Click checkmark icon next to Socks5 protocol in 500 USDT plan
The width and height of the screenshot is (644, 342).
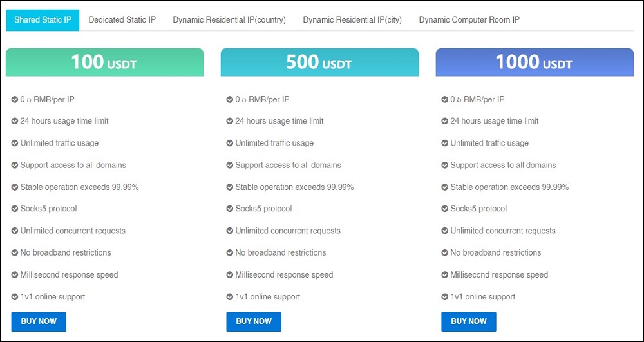tap(230, 209)
